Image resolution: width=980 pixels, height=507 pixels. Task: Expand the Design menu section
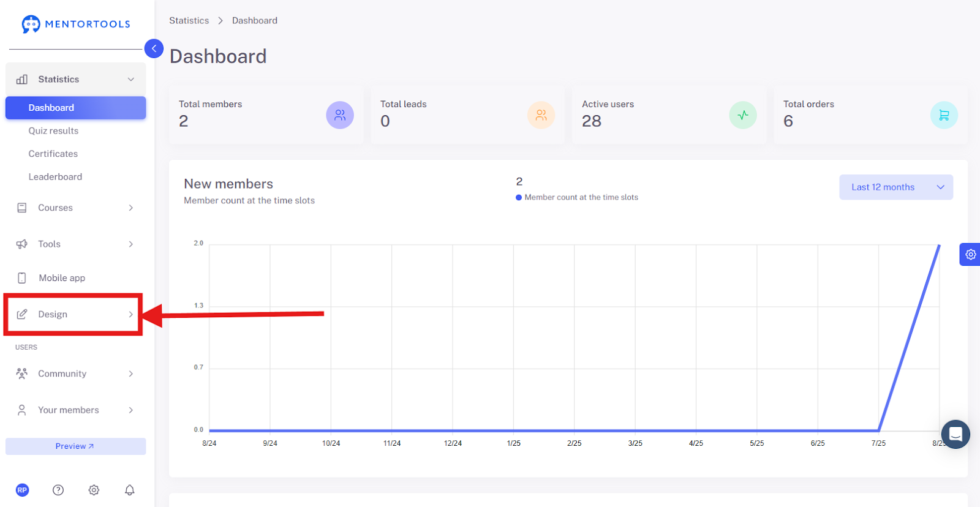[x=75, y=314]
